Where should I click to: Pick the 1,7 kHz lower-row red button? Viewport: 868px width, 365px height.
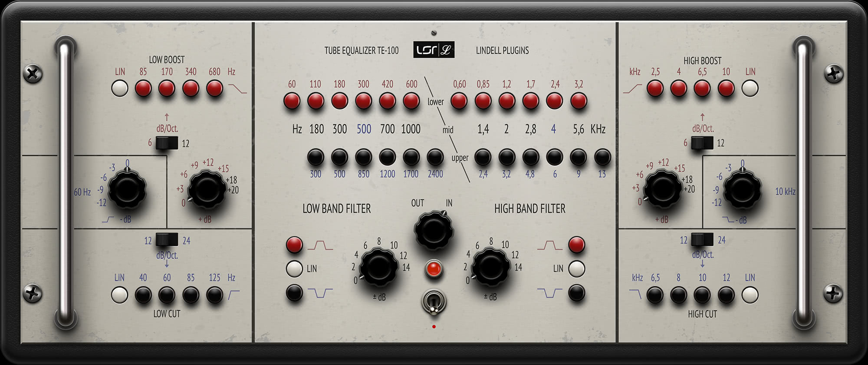531,101
